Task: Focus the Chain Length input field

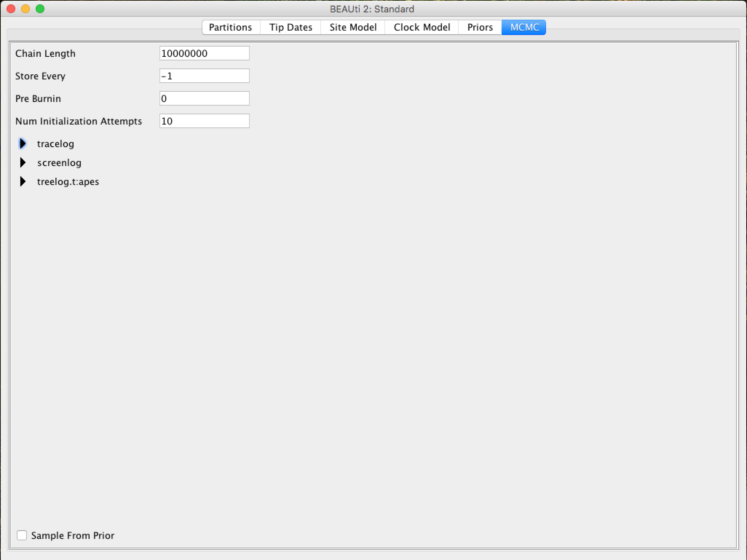Action: [205, 54]
